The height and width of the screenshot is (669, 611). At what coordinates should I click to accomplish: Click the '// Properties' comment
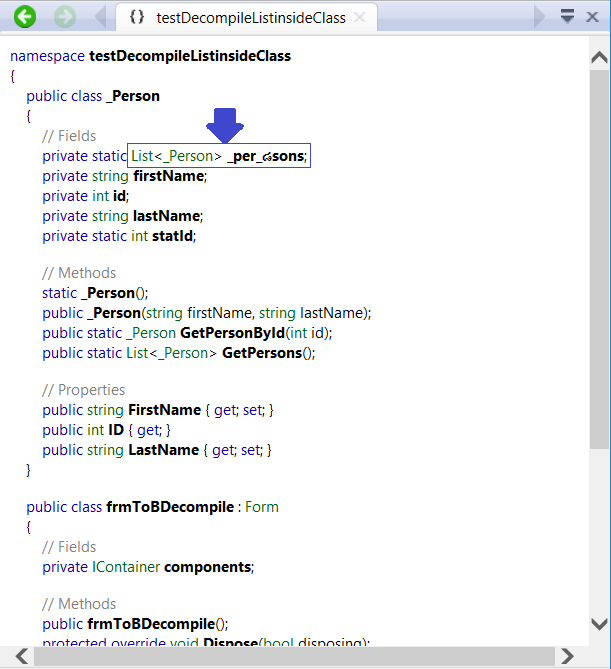click(84, 390)
